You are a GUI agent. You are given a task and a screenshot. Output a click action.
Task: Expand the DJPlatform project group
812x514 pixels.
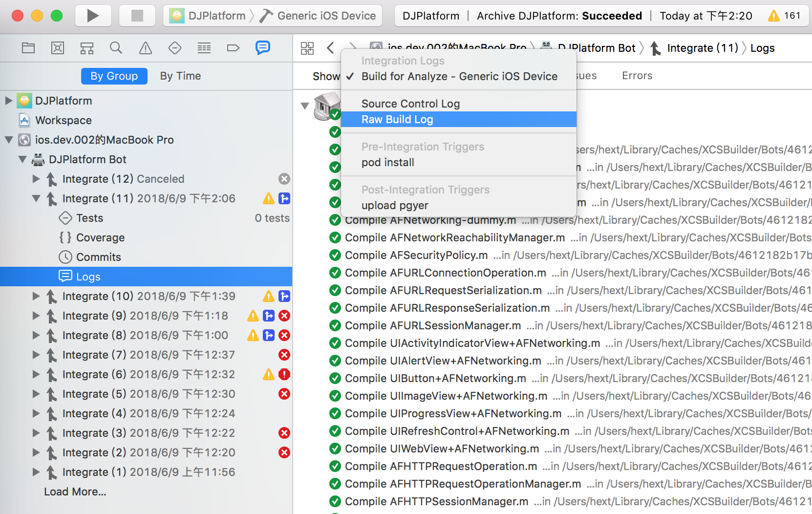[9, 101]
